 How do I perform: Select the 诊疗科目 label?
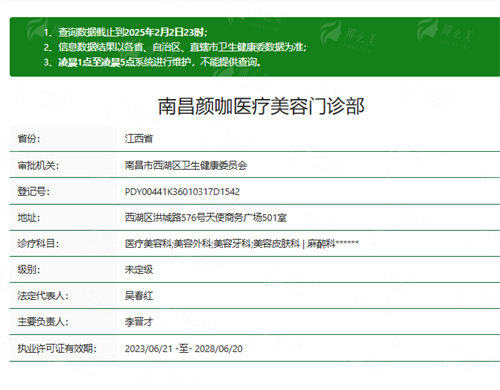pos(38,243)
